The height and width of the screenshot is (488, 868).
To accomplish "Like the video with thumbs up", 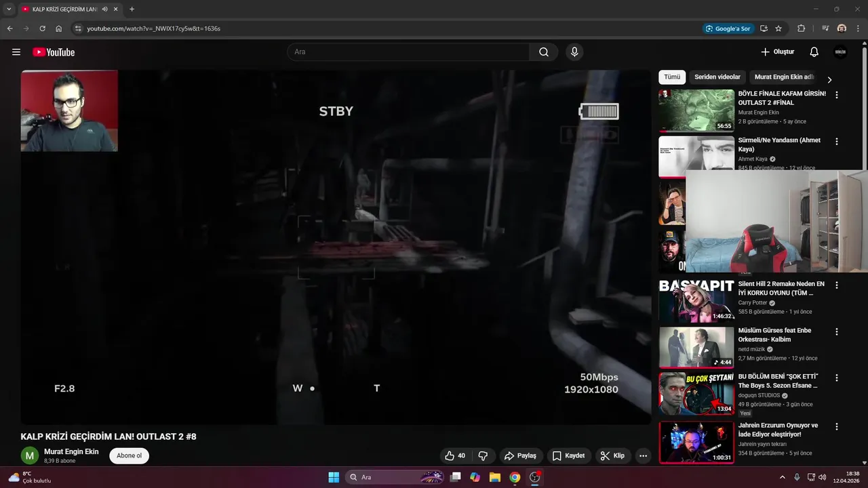I will click(x=455, y=455).
